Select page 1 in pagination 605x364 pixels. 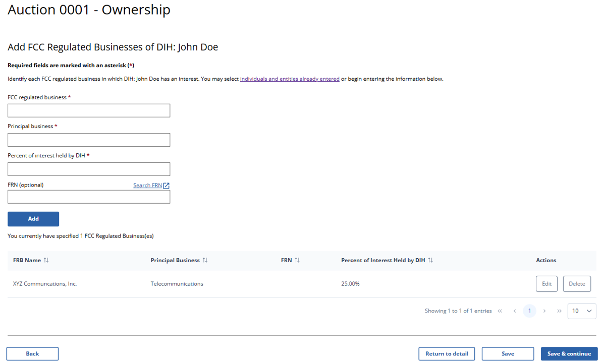click(x=529, y=311)
